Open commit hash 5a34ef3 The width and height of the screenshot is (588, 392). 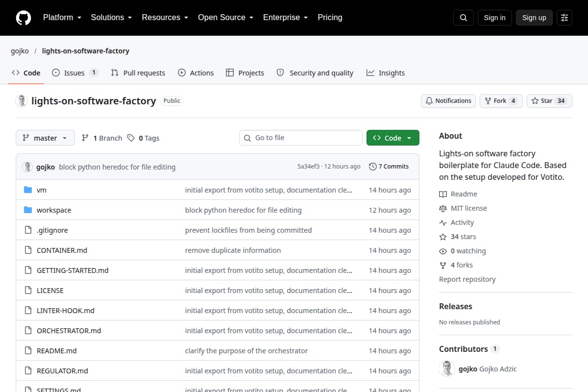point(308,167)
